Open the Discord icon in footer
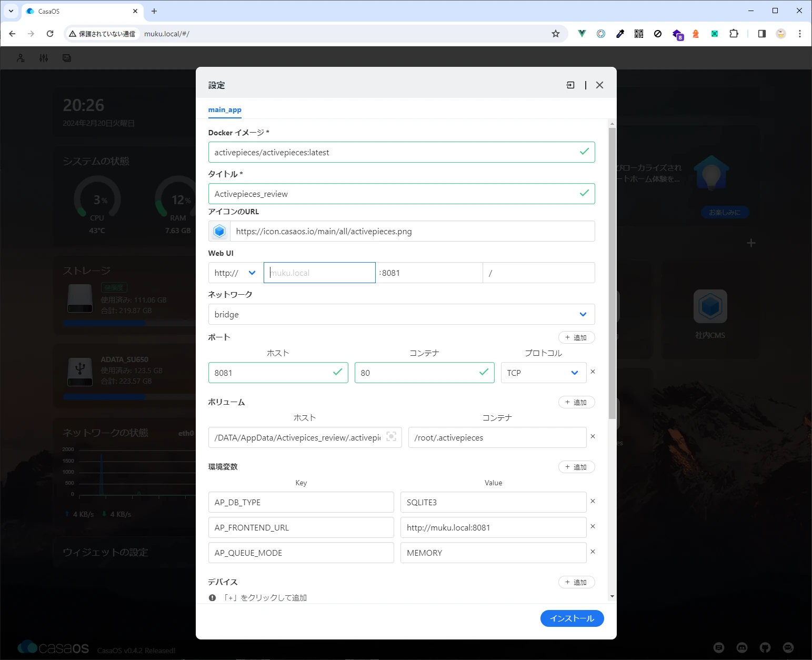The height and width of the screenshot is (660, 812). pyautogui.click(x=742, y=647)
